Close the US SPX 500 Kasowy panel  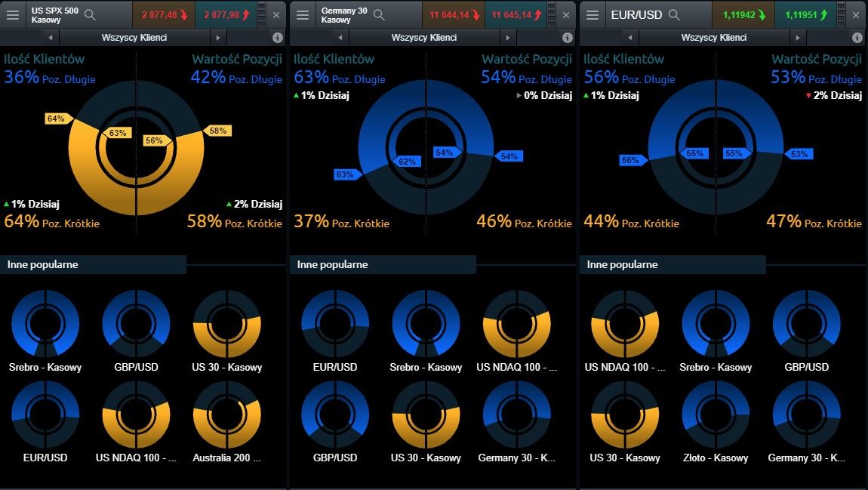pyautogui.click(x=275, y=15)
